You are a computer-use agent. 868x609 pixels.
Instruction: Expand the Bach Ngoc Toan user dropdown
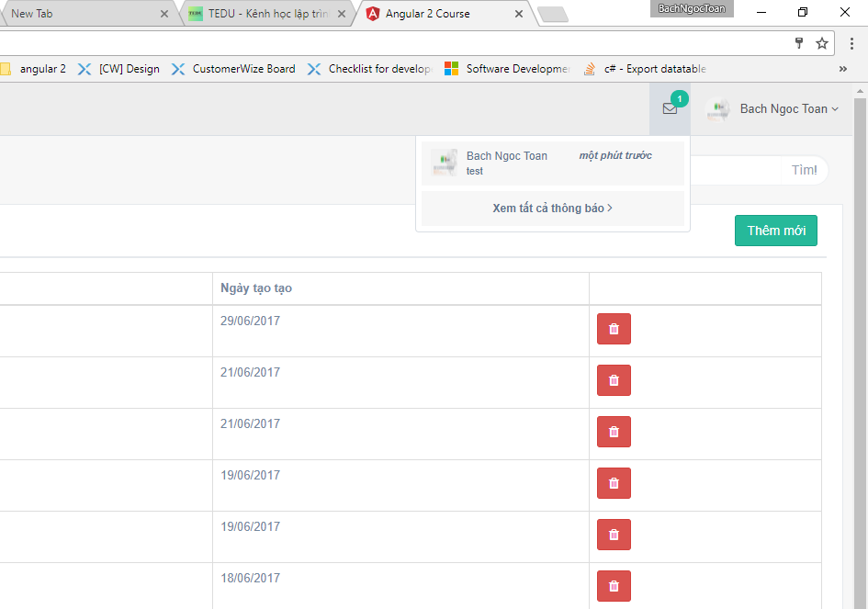788,109
